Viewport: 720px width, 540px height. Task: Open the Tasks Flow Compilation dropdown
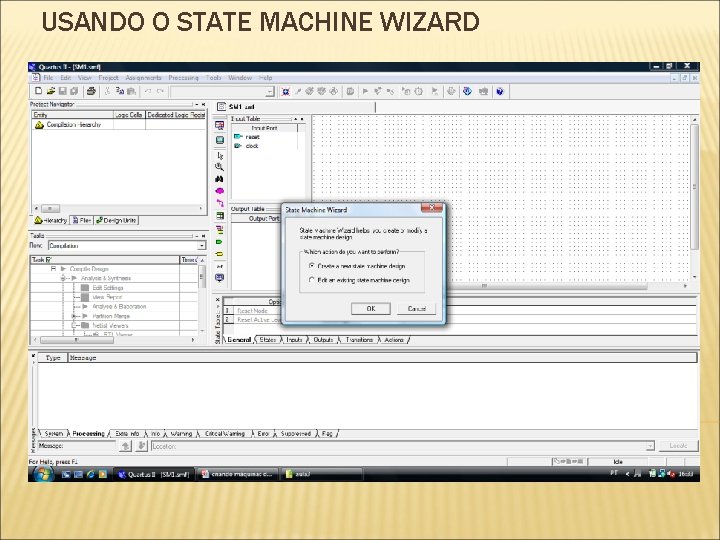(x=201, y=246)
